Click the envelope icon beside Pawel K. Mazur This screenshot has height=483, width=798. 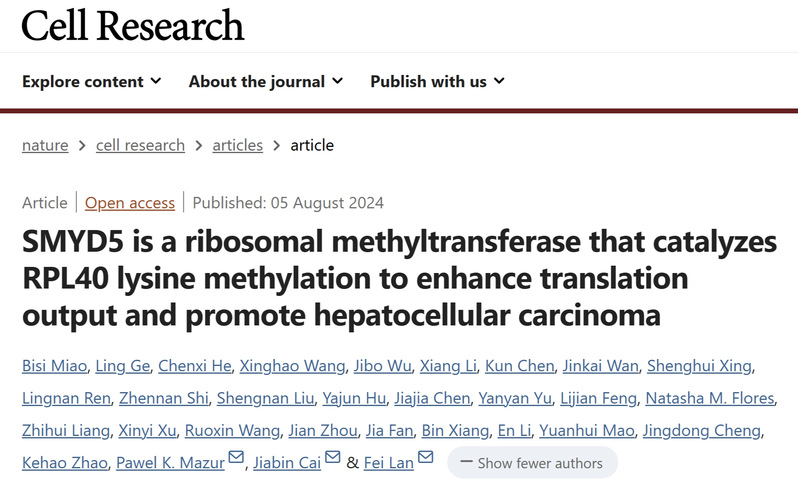236,457
